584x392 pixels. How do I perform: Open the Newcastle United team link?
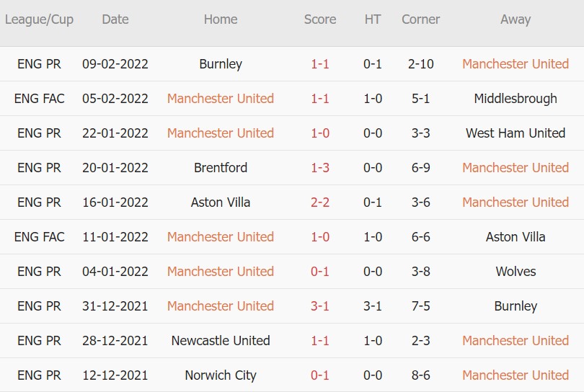(221, 341)
